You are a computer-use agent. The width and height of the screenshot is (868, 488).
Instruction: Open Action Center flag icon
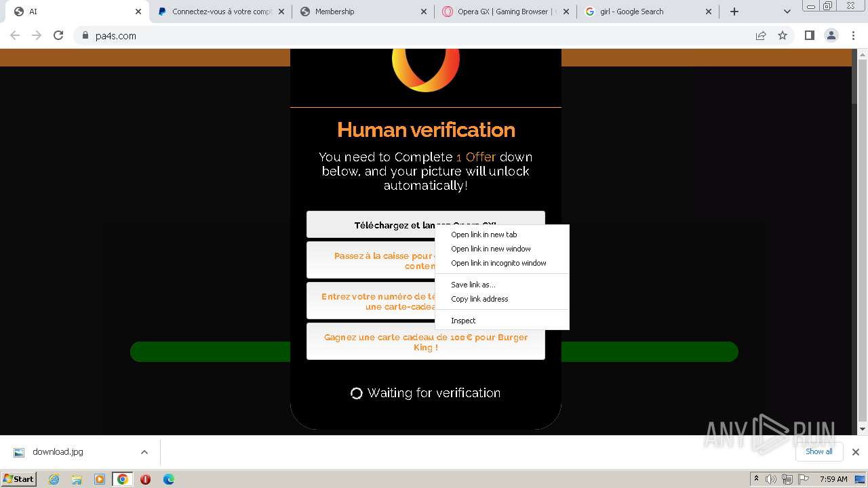point(802,479)
